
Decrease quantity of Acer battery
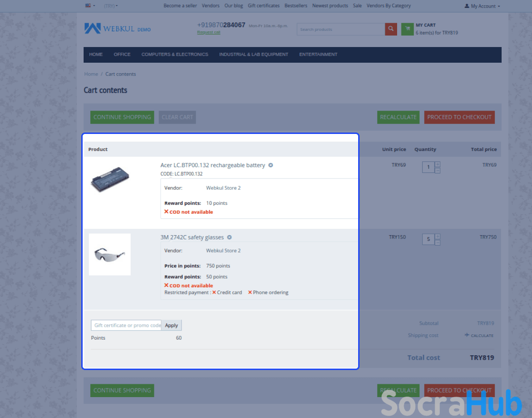pos(437,170)
